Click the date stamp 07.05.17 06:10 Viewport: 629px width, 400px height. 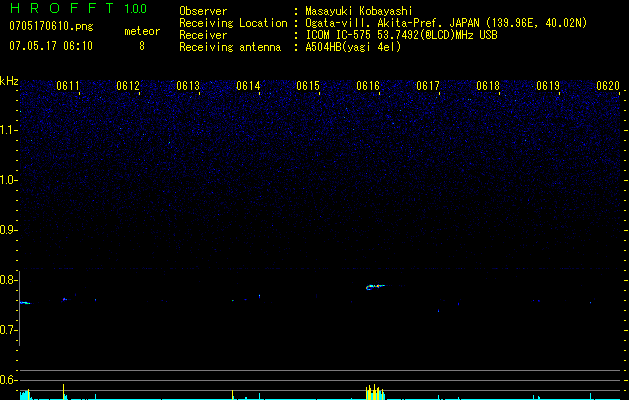click(51, 46)
